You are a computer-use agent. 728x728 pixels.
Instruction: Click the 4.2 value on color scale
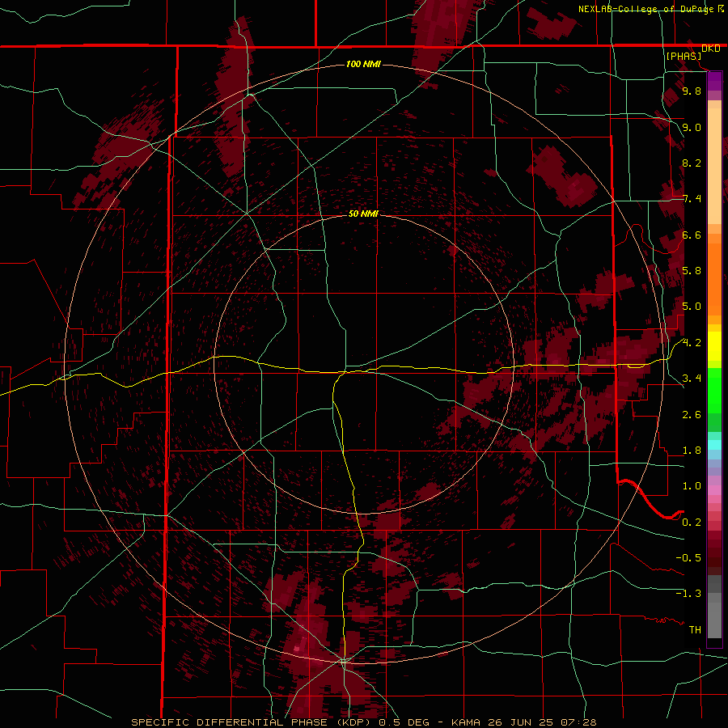click(692, 343)
